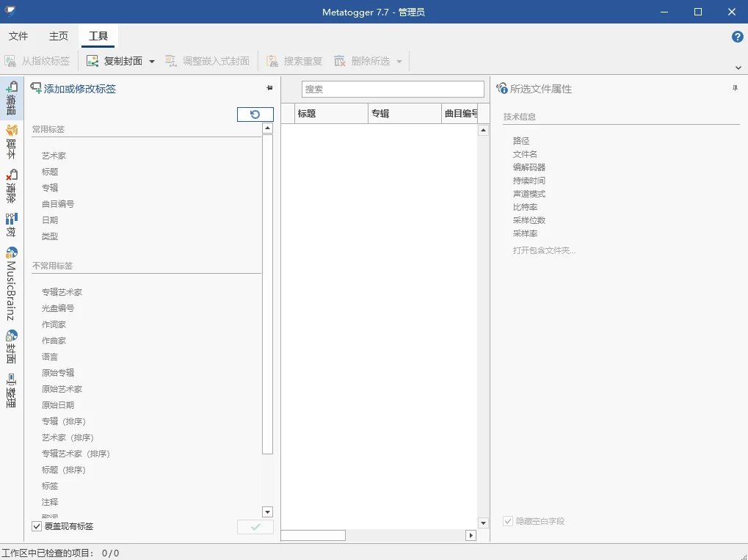Click file list horizontal scroll-right arrow
Viewport: 748px width, 560px height.
pyautogui.click(x=471, y=535)
